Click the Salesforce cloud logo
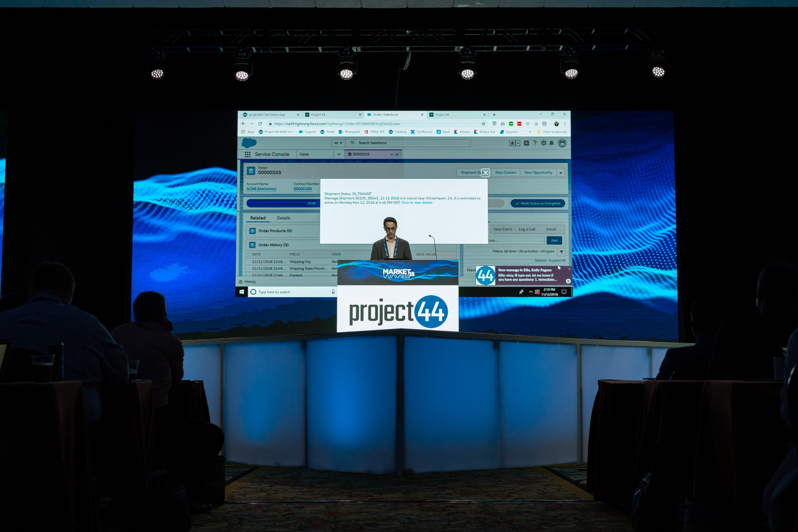 pos(249,143)
